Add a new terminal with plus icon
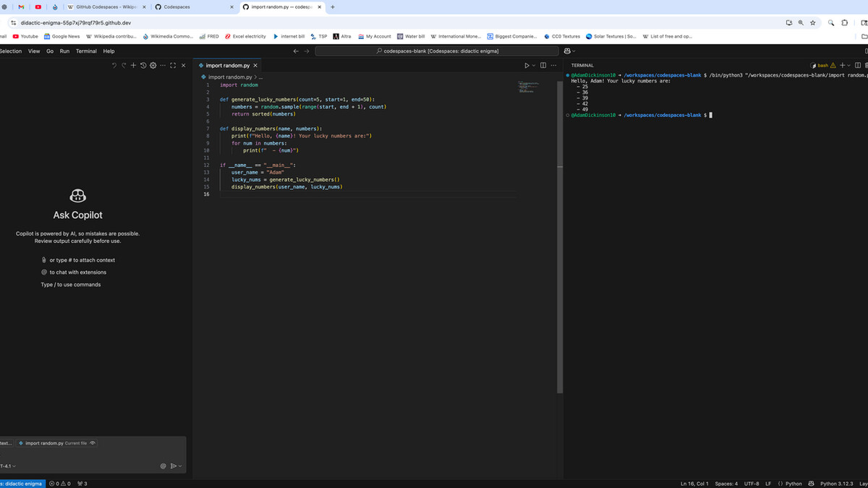The width and height of the screenshot is (868, 488). pyautogui.click(x=842, y=65)
